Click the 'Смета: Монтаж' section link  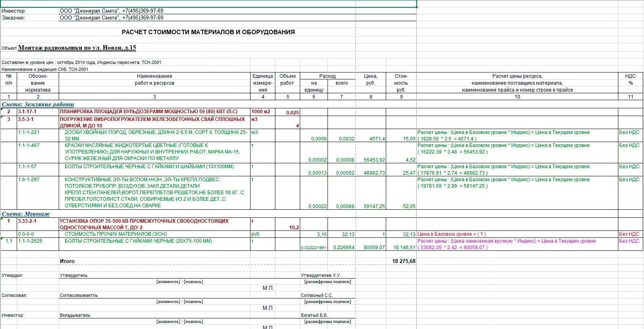point(26,214)
